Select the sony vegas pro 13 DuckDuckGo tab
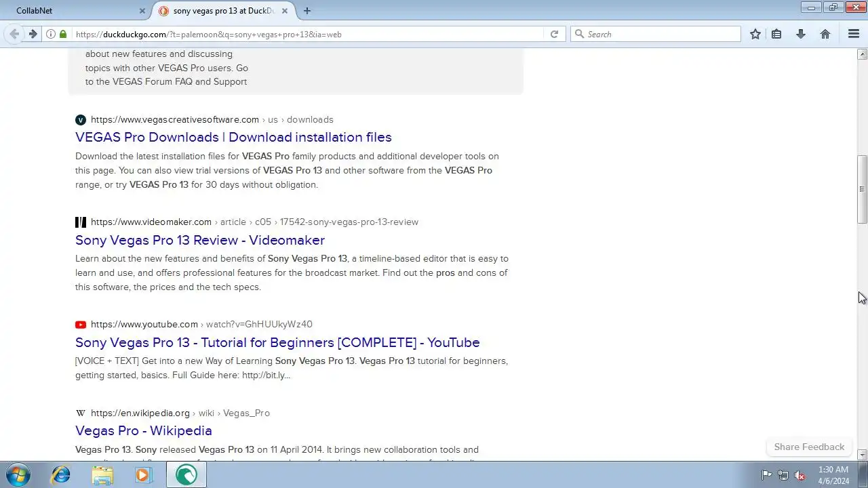 click(223, 11)
